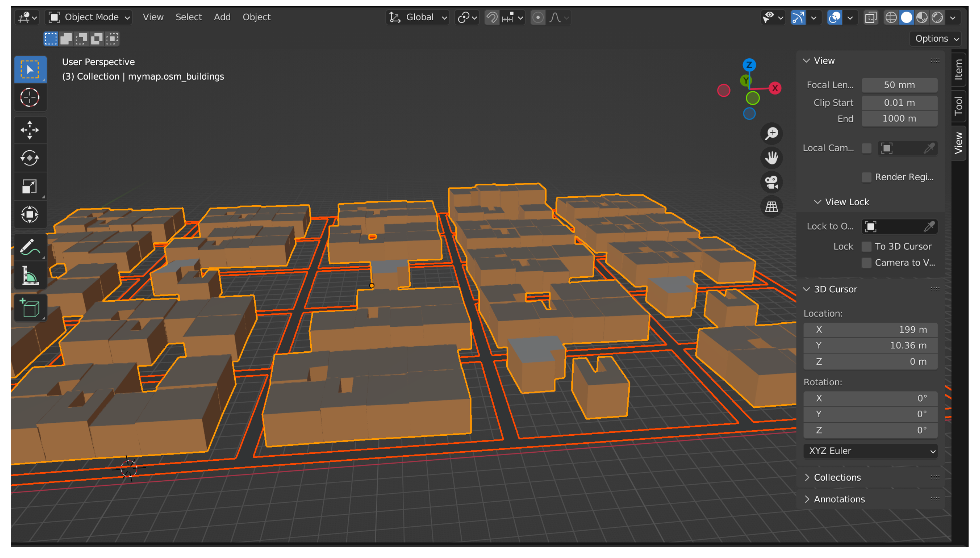Select the Add Cube tool
The image size is (980, 558).
tap(30, 308)
